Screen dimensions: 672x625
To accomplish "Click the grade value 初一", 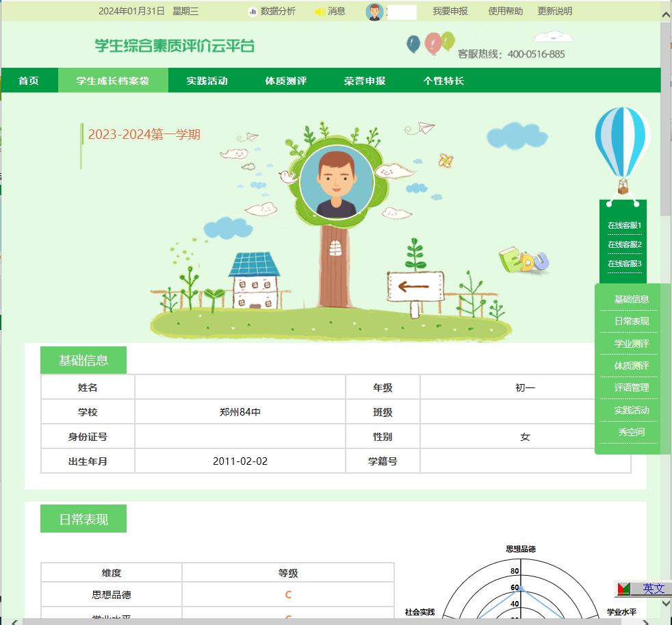I will click(x=525, y=387).
